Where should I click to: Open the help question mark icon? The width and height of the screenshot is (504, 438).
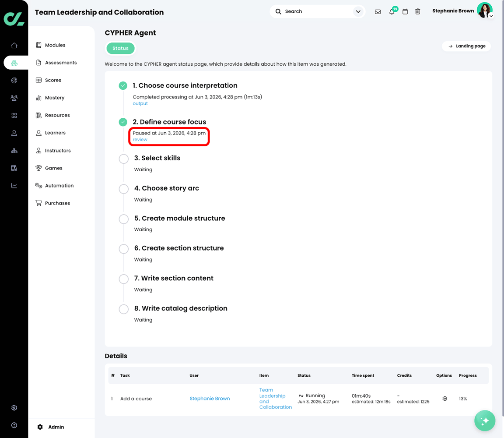click(14, 425)
